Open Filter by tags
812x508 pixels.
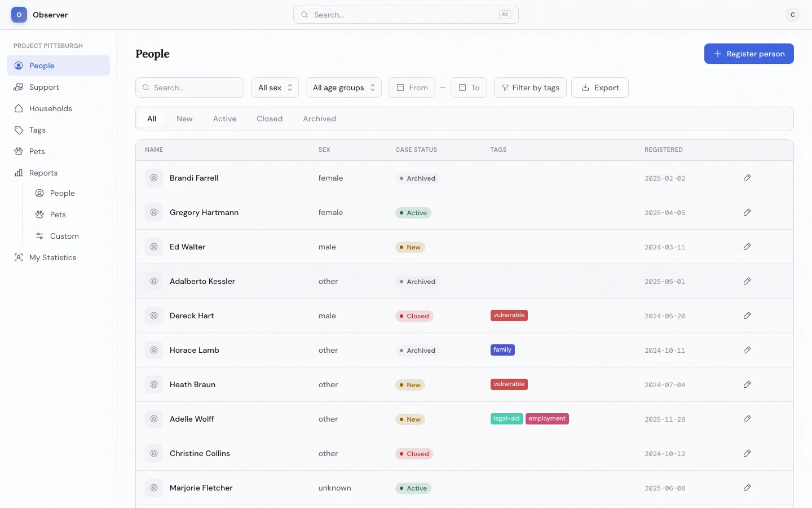[530, 87]
